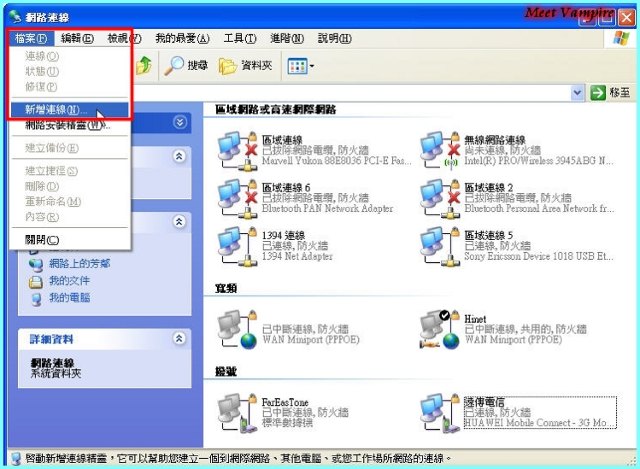Click the 網路上的芳鄰 globe icon
Viewport: 640px width, 469px height.
(x=36, y=265)
